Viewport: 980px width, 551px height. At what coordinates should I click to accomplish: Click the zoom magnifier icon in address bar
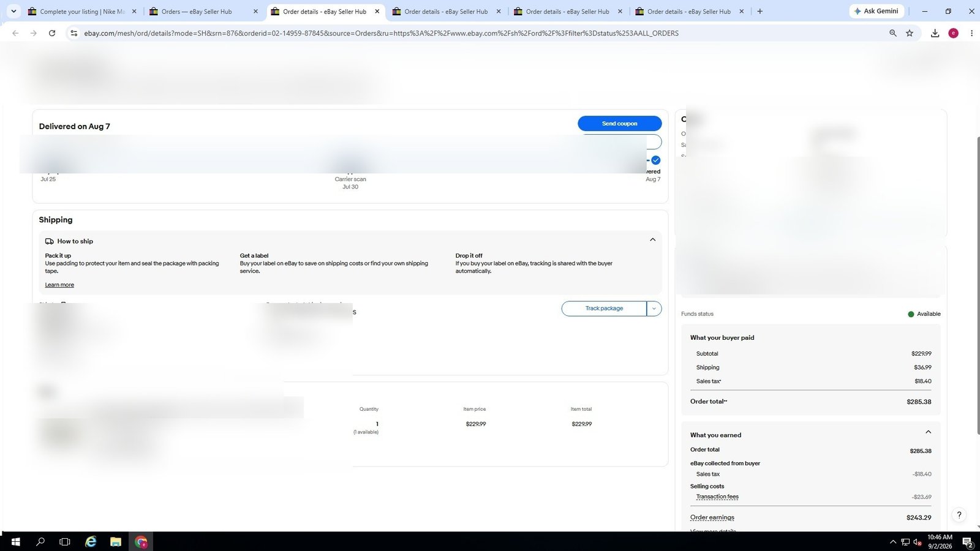pos(893,33)
